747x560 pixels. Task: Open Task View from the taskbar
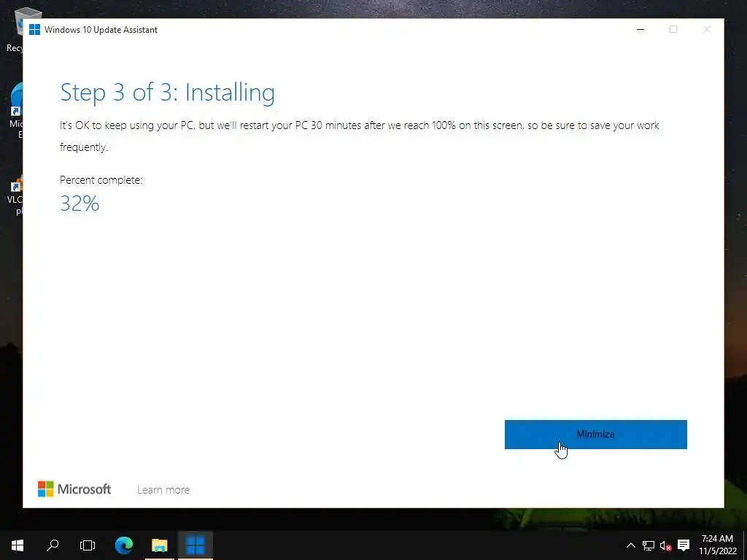coord(88,545)
